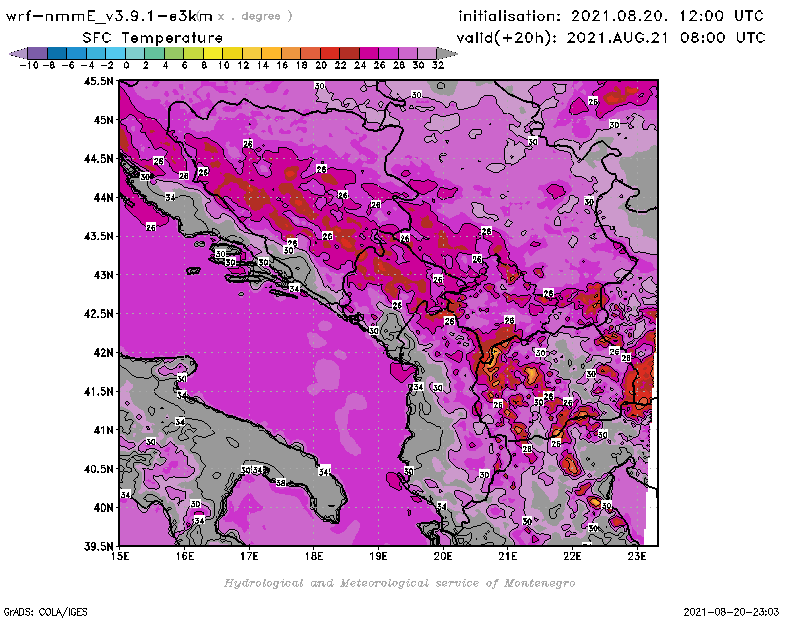
Task: Click the '15E' longitude label
Action: pos(120,556)
